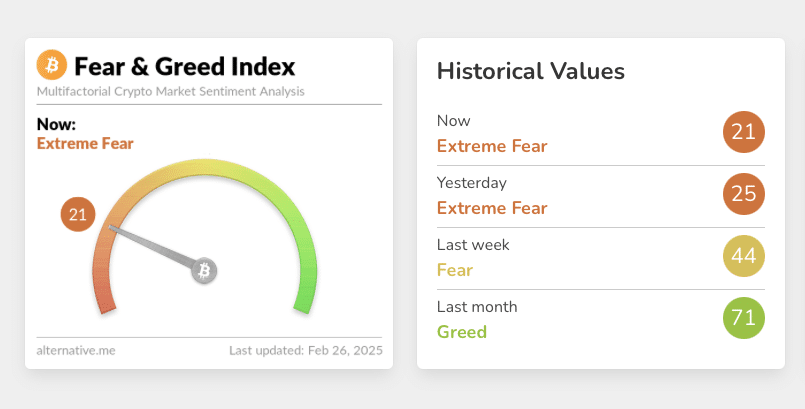Select the Fear label under Last week

pyautogui.click(x=455, y=270)
